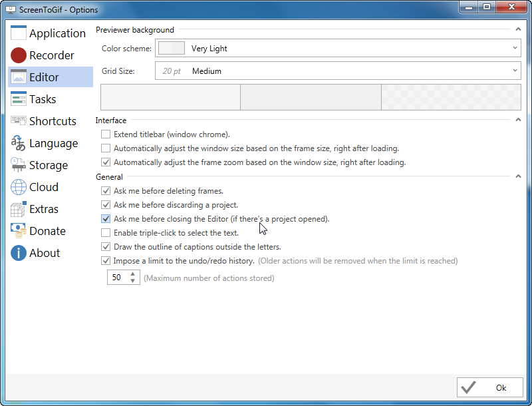Maximize the Options window

[487, 7]
